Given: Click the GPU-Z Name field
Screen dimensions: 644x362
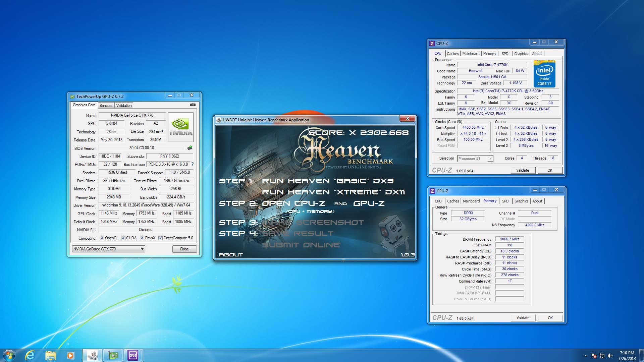Looking at the screenshot, I should pos(132,115).
